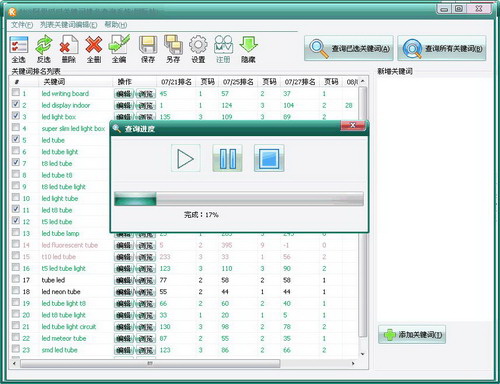Select keyword 't5 led tube light'
This screenshot has height=384, width=500.
64,269
